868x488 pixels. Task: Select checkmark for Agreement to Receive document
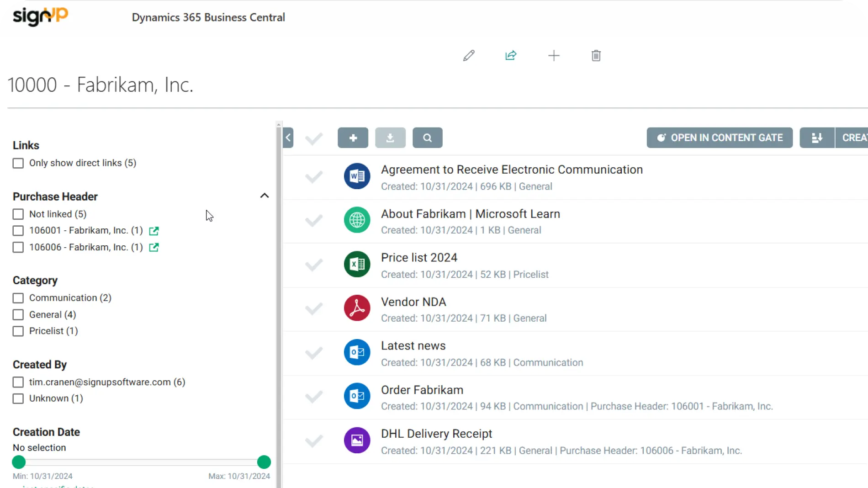(x=314, y=176)
